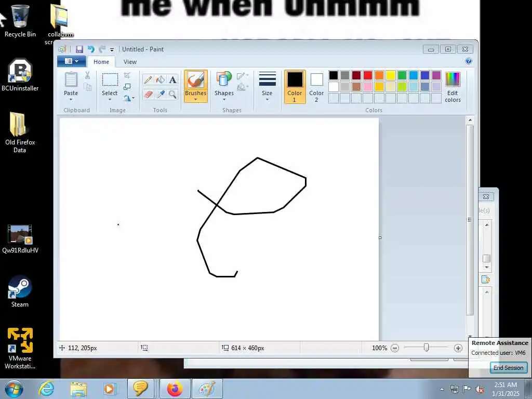Click the clock showing 2:51 AM
The image size is (532, 399).
[x=506, y=385]
